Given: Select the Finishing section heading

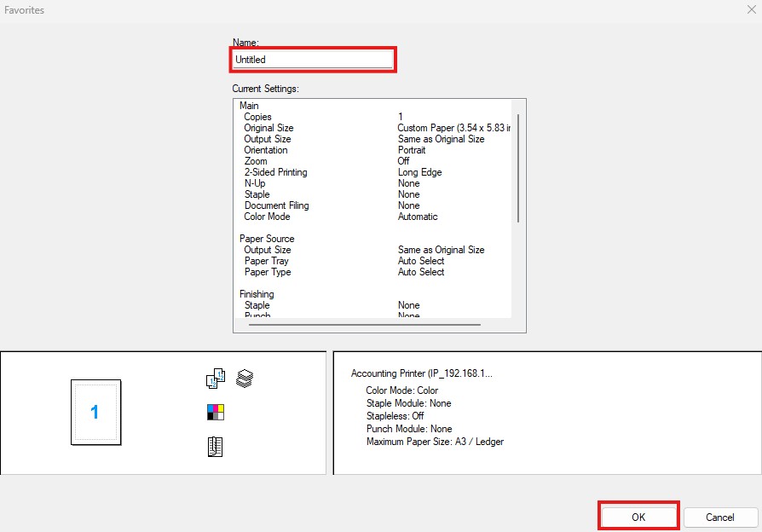Looking at the screenshot, I should coord(257,293).
